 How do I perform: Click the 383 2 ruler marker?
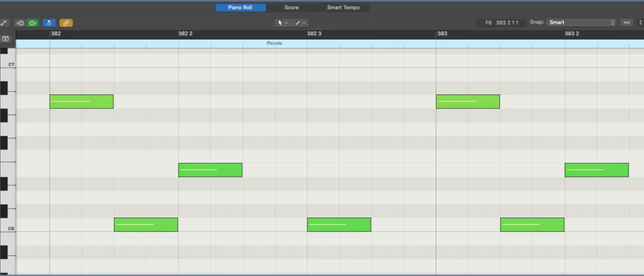572,34
